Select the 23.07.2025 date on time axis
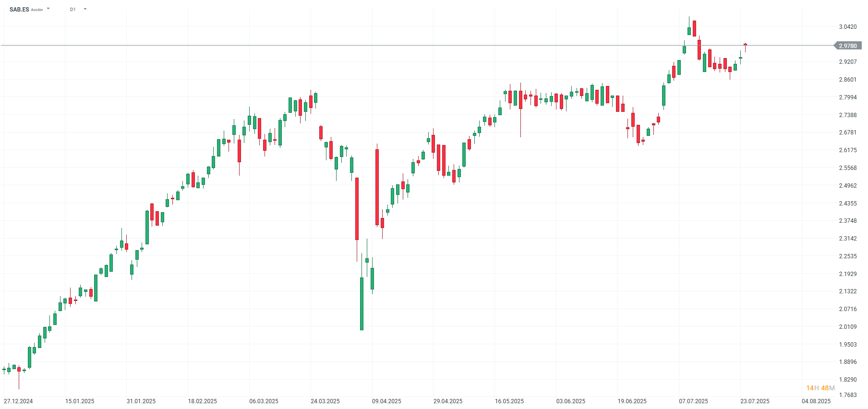The image size is (868, 409). tap(755, 401)
